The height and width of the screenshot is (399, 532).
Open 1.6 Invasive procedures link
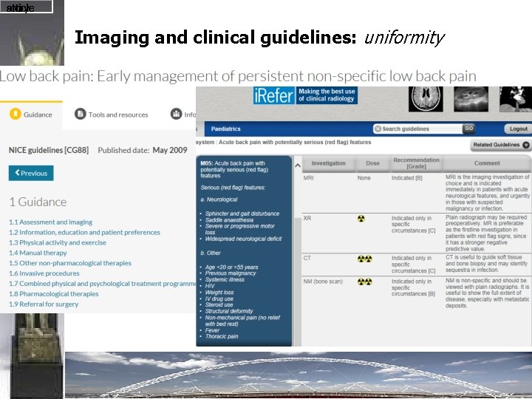[x=44, y=273]
